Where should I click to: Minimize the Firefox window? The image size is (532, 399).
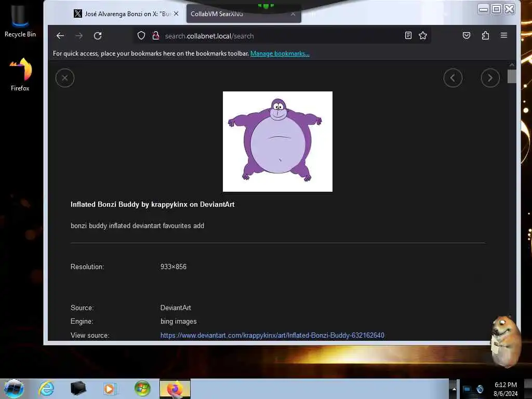[x=483, y=9]
